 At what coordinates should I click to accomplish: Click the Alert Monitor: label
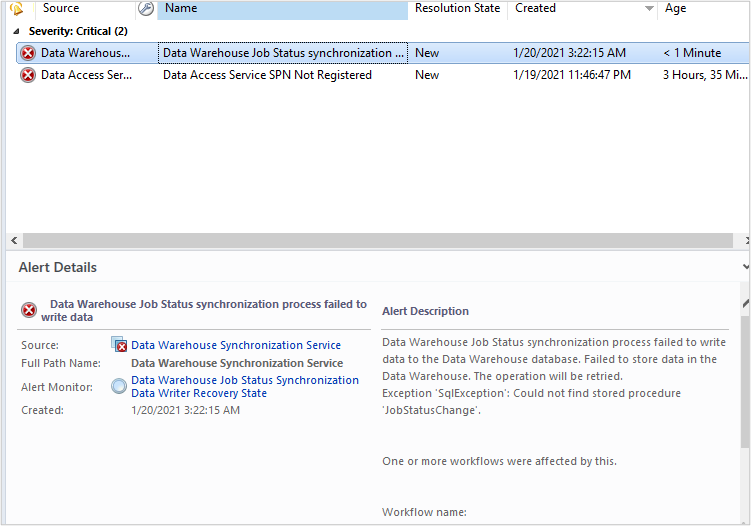[57, 387]
